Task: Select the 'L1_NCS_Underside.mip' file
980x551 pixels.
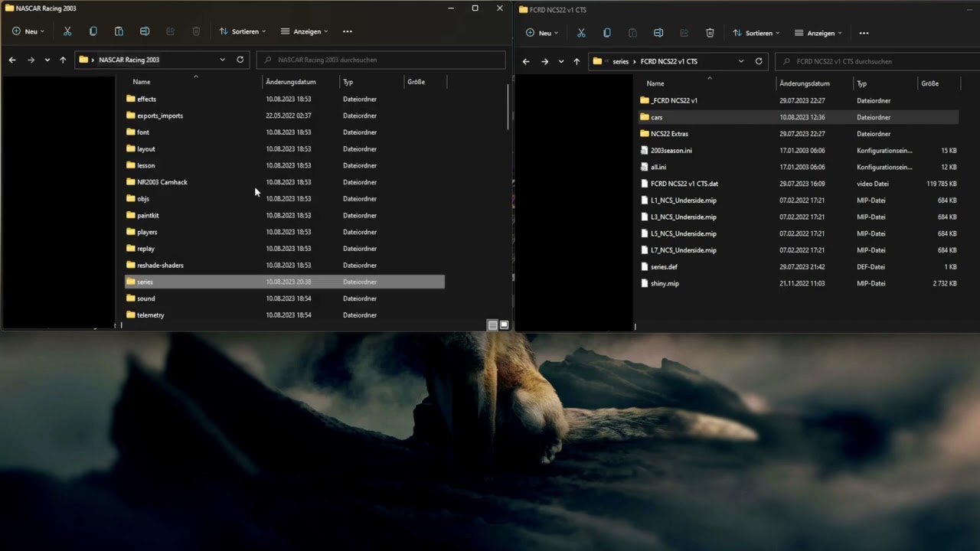Action: tap(799, 201)
